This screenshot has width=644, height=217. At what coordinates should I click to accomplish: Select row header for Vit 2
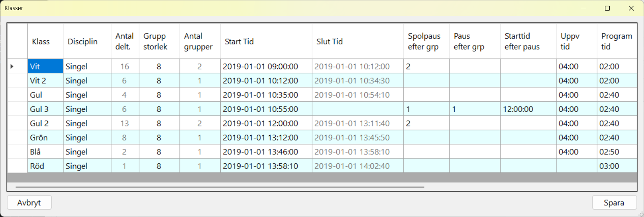click(17, 80)
